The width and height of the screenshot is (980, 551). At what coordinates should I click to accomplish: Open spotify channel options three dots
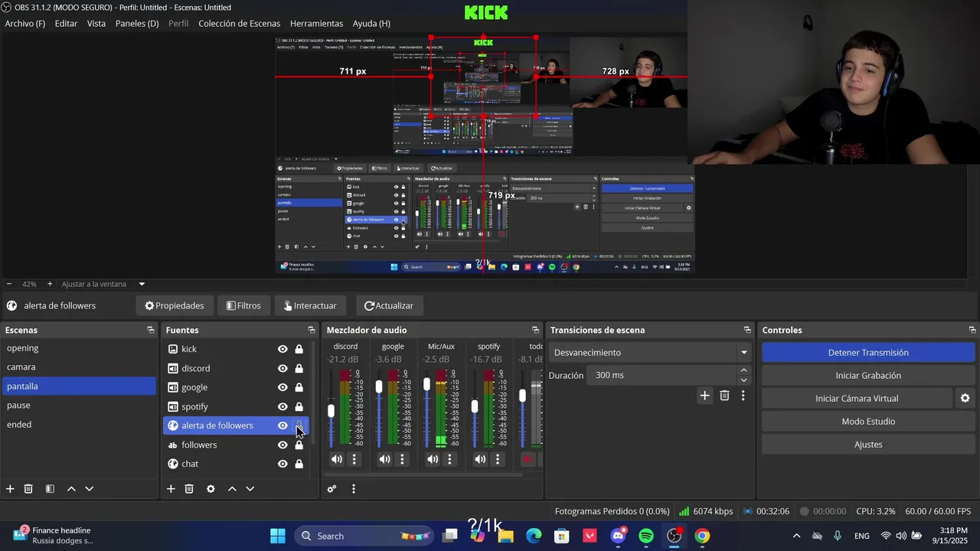(498, 459)
